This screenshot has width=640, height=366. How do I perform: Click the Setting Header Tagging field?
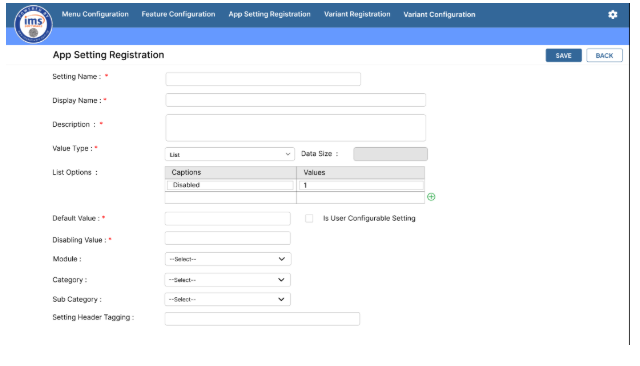tap(262, 319)
